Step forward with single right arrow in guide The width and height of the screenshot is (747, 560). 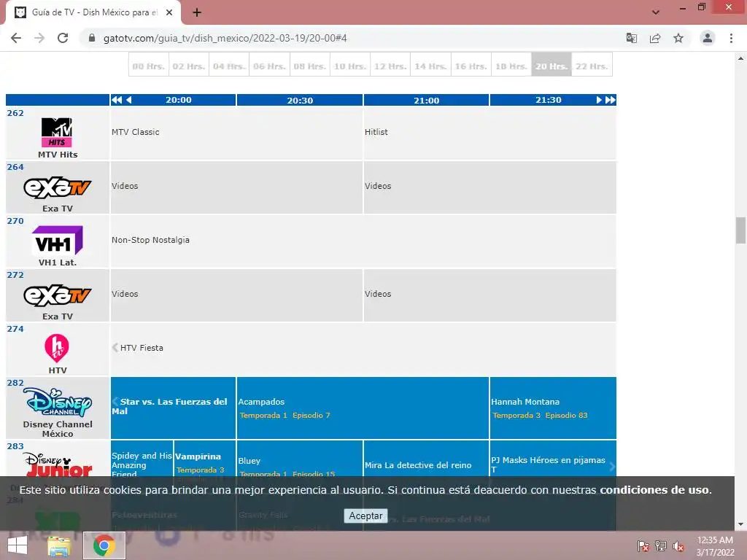point(599,100)
